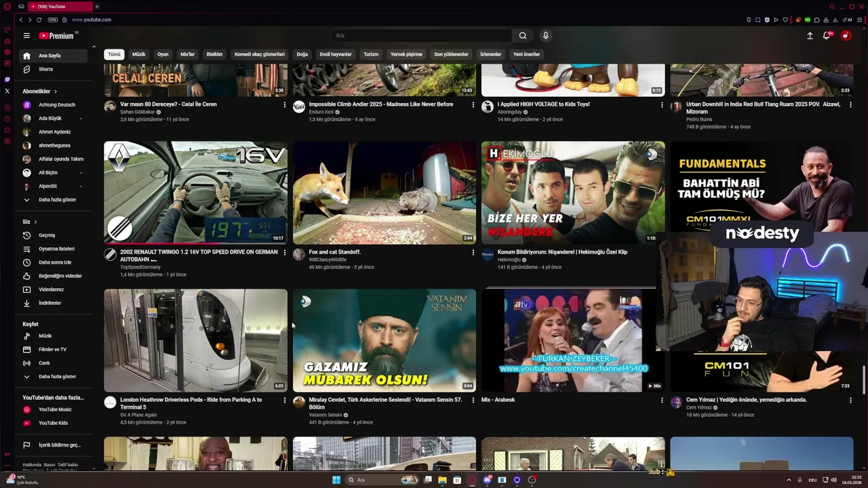Toggle the VPN badge in address bar

tap(53, 20)
